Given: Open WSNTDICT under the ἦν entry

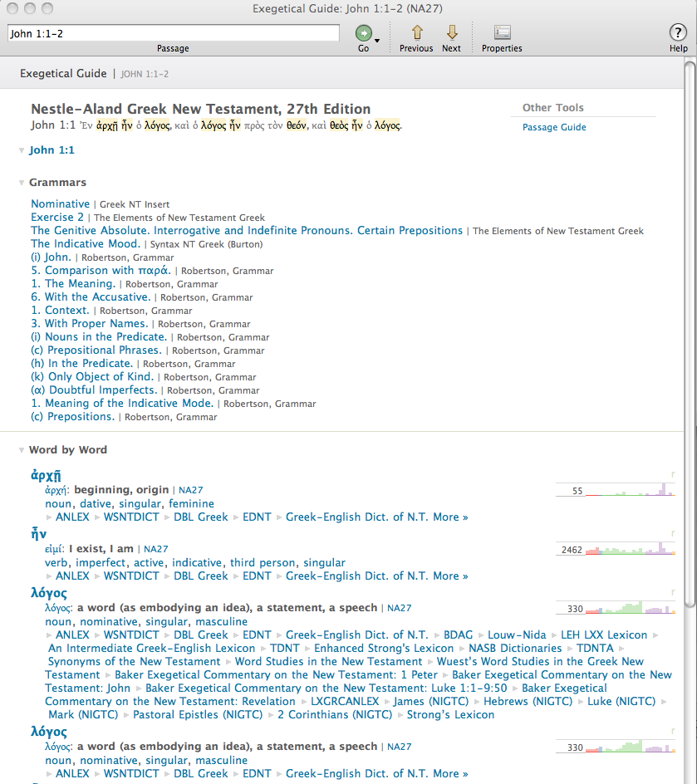Looking at the screenshot, I should point(131,576).
